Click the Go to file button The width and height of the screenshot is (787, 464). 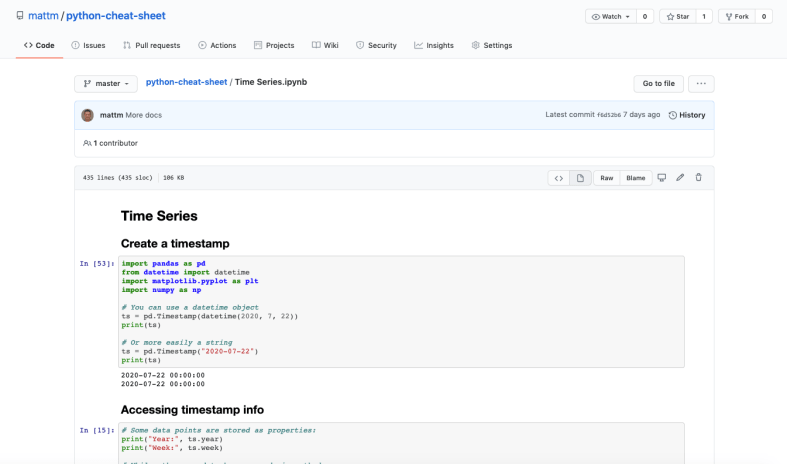click(x=658, y=84)
